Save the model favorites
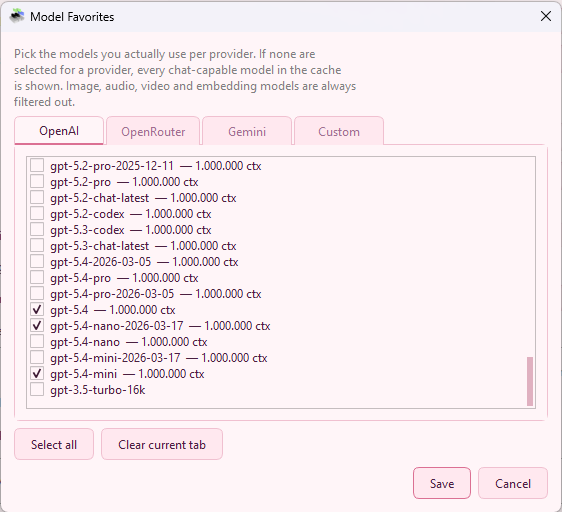562x512 pixels. click(x=442, y=483)
